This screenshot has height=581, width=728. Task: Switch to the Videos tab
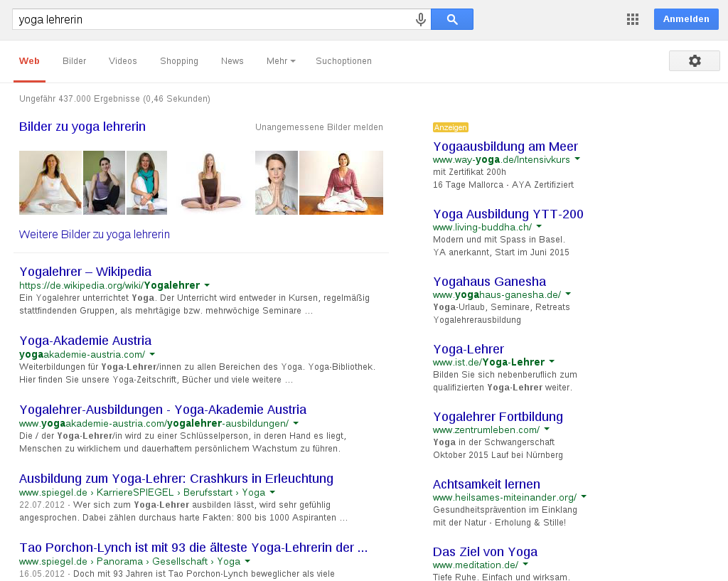click(122, 61)
